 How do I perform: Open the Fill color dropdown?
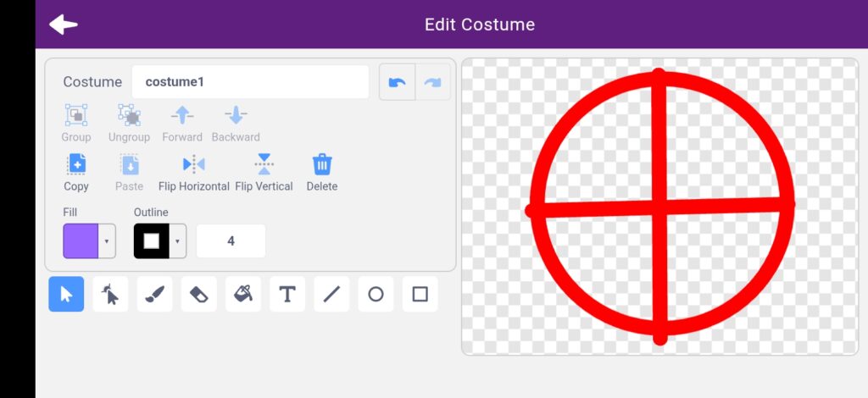(x=107, y=241)
